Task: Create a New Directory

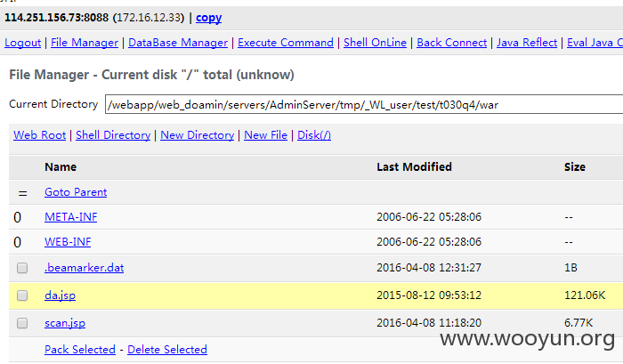Action: click(x=197, y=135)
